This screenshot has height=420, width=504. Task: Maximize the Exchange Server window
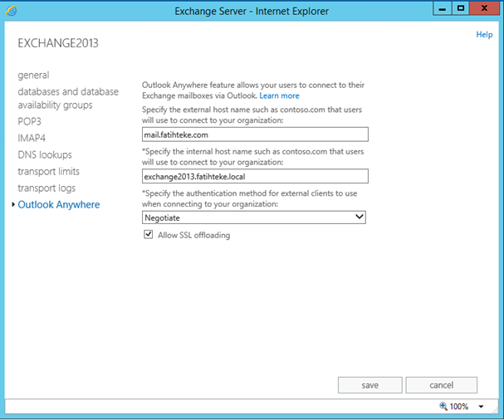pos(461,8)
